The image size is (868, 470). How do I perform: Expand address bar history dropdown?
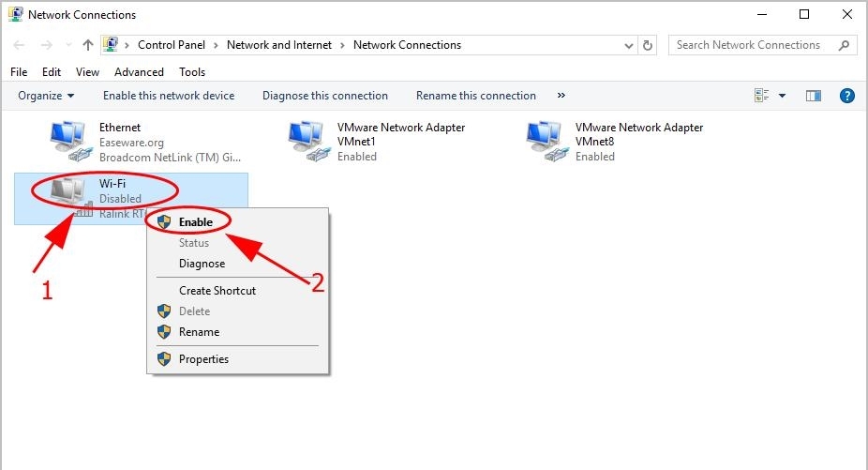(628, 45)
